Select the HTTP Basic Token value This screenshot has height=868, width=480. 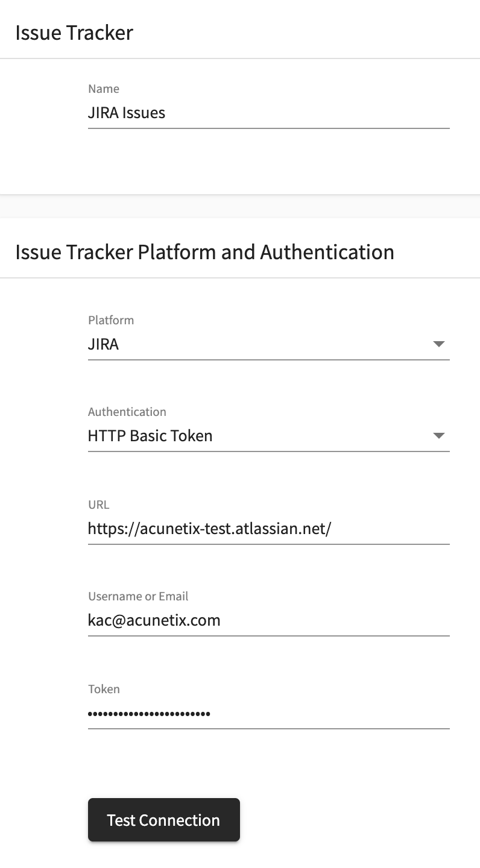point(150,436)
